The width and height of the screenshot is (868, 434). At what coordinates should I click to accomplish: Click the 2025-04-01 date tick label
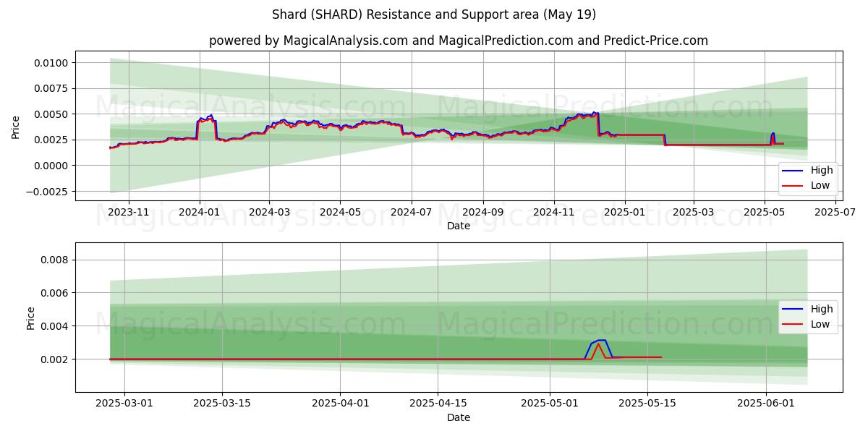click(x=340, y=404)
